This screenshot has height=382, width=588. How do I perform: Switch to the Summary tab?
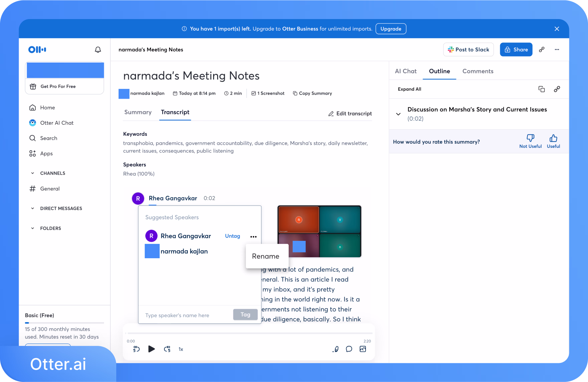(138, 112)
